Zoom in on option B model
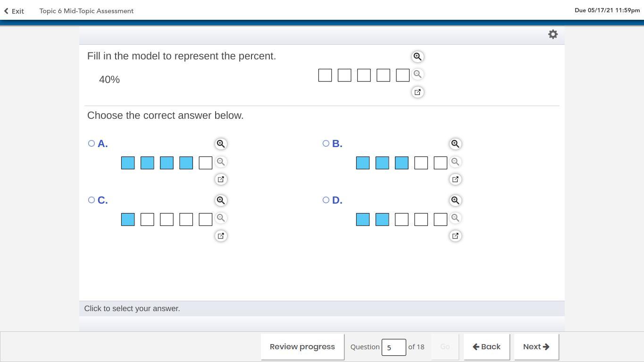The image size is (644, 362). pyautogui.click(x=455, y=144)
